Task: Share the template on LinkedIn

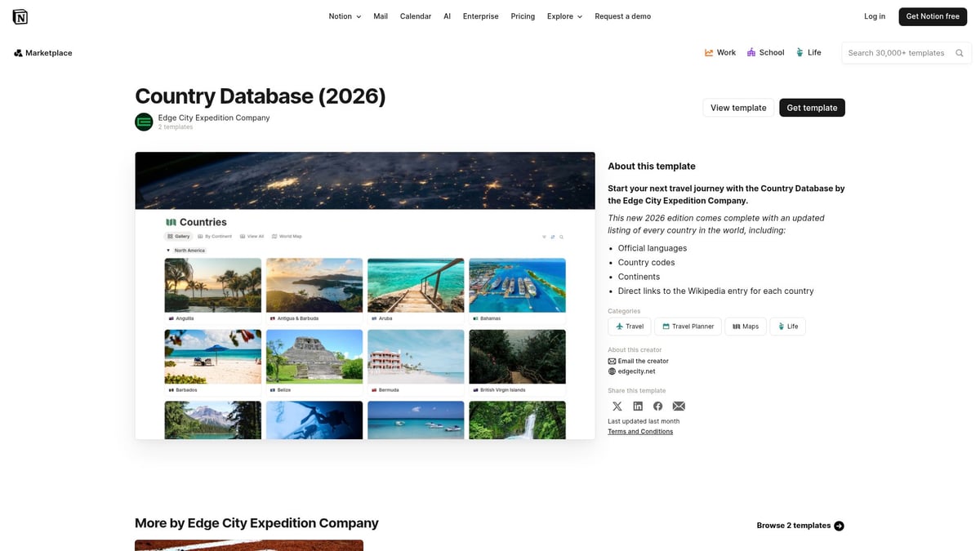Action: click(638, 406)
